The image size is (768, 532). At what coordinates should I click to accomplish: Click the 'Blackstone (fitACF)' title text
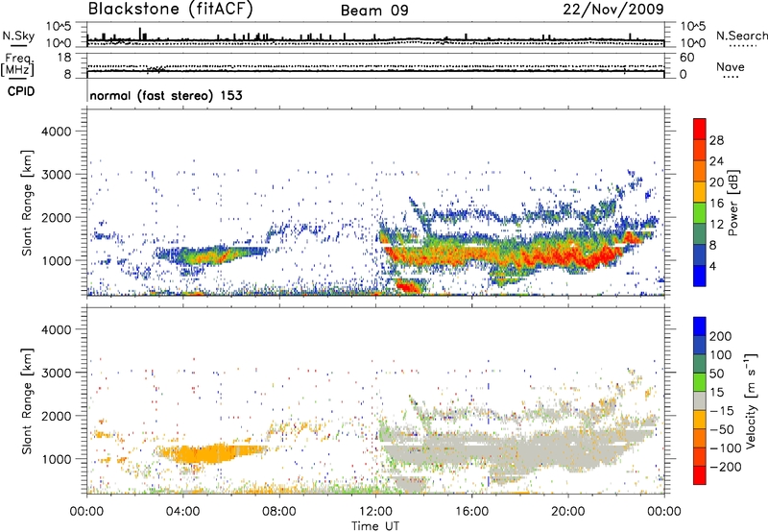point(170,10)
